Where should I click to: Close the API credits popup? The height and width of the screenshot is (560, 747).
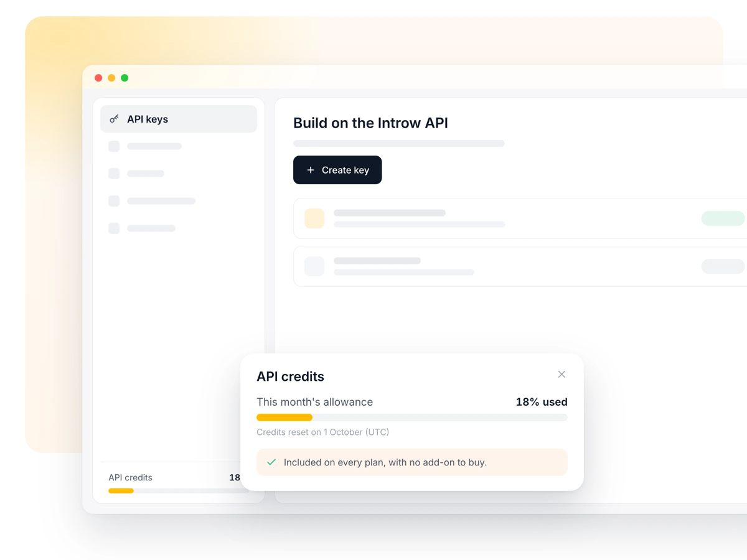(x=561, y=374)
